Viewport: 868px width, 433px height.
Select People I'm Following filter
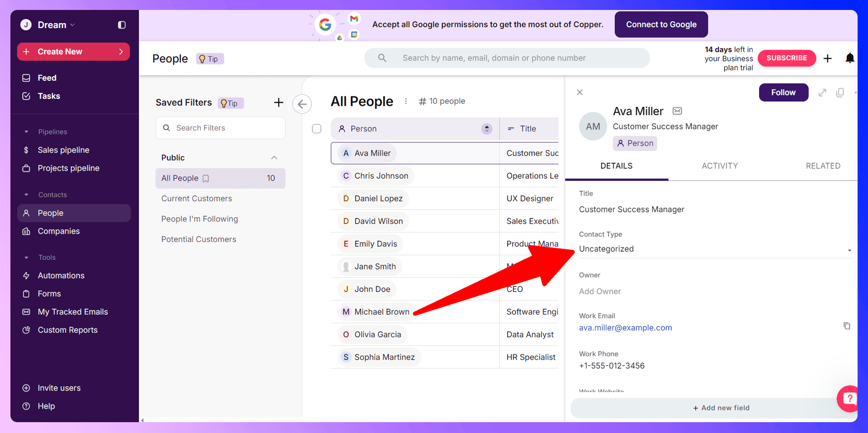(x=199, y=219)
